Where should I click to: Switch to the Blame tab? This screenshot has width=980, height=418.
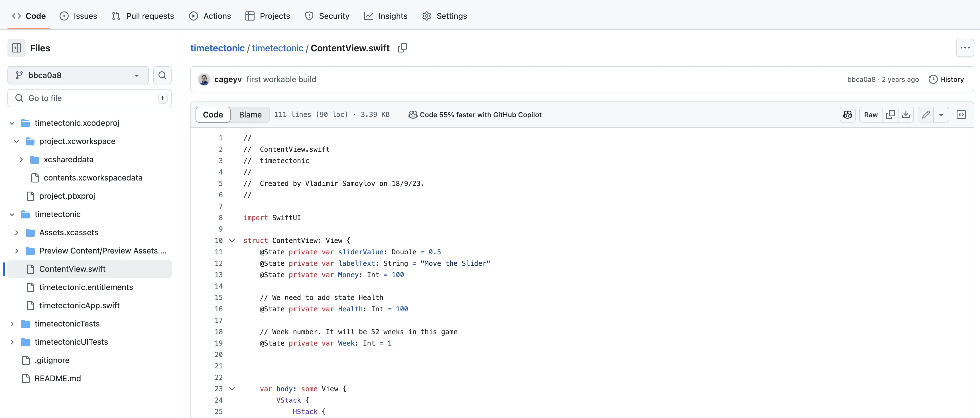tap(250, 115)
